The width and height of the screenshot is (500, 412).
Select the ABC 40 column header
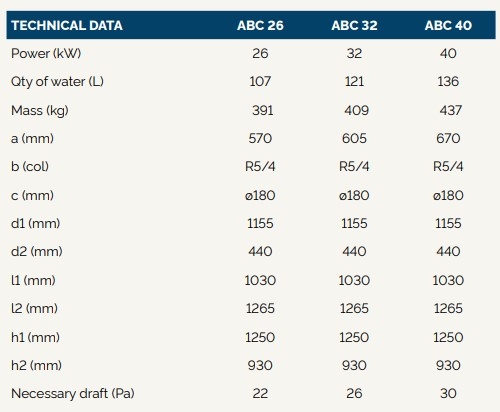coord(448,26)
